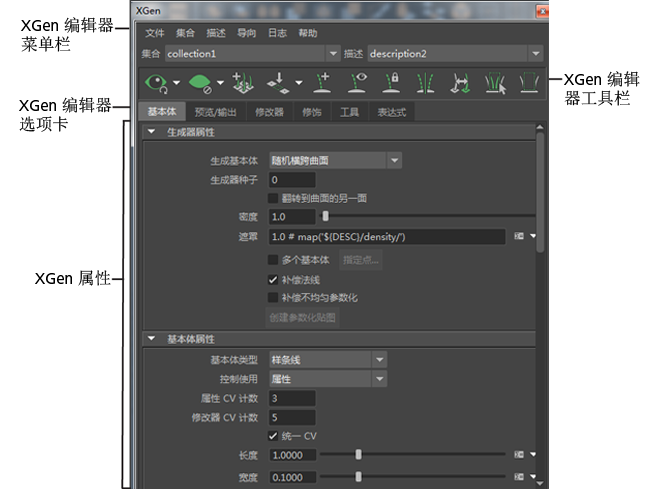Image resolution: width=650 pixels, height=489 pixels.
Task: Click the guide visibility eye icon
Action: (357, 83)
